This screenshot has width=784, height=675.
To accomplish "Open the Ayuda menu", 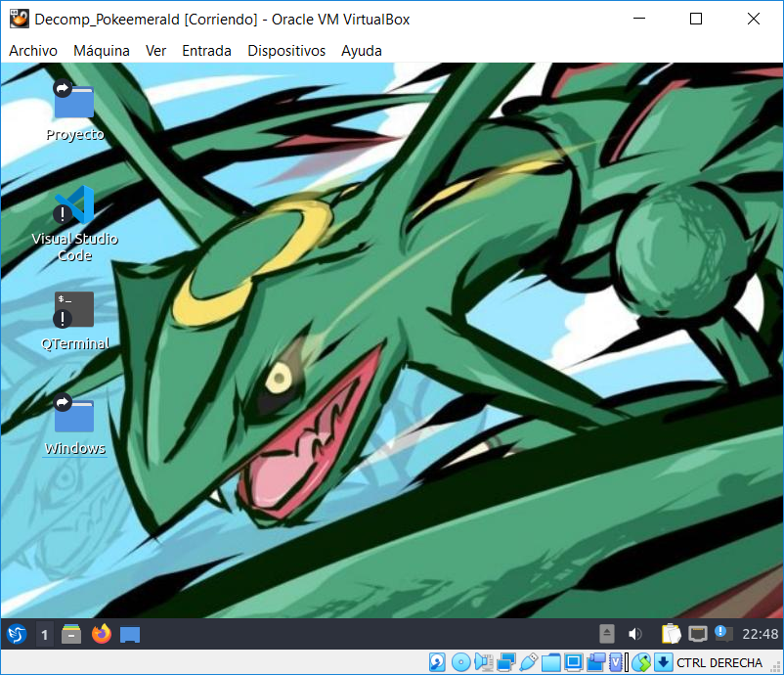I will (362, 51).
